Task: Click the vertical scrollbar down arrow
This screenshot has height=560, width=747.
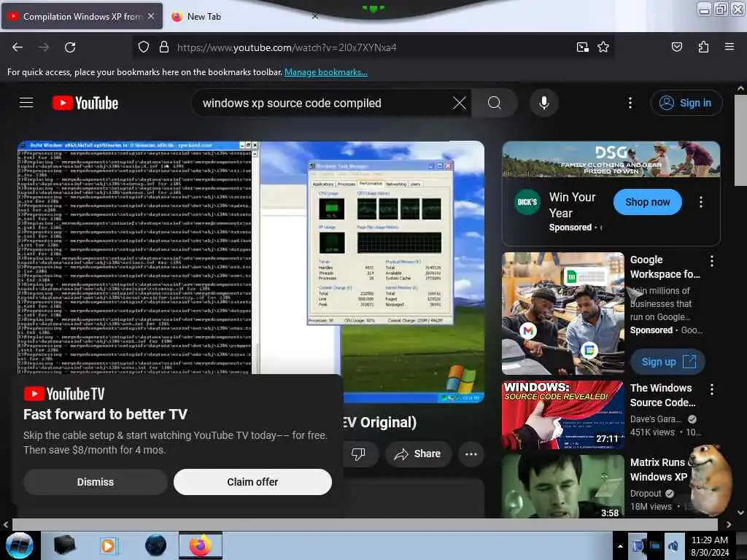Action: [740, 513]
